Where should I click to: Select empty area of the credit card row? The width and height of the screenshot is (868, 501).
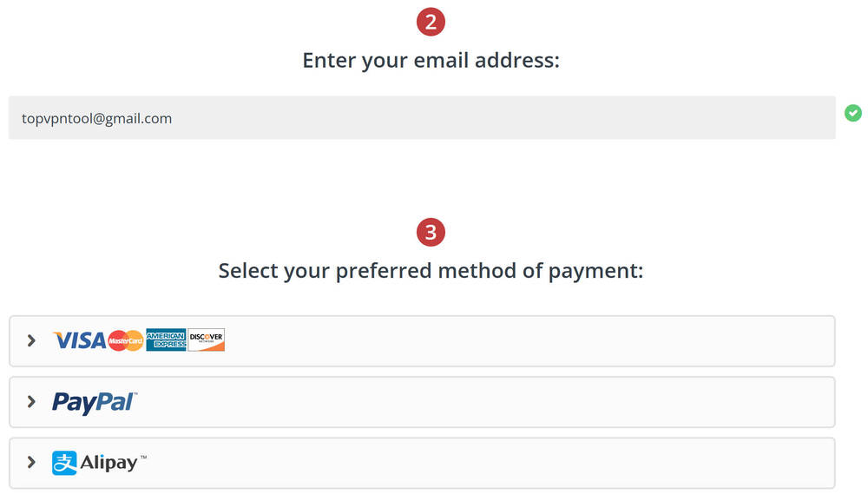521,340
